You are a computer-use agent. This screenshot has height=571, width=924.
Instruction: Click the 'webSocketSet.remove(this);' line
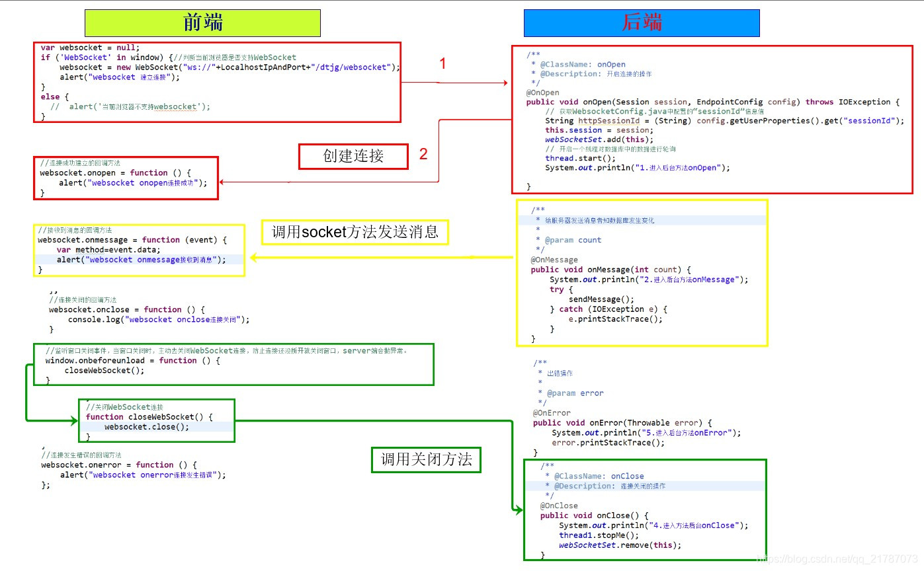(620, 545)
